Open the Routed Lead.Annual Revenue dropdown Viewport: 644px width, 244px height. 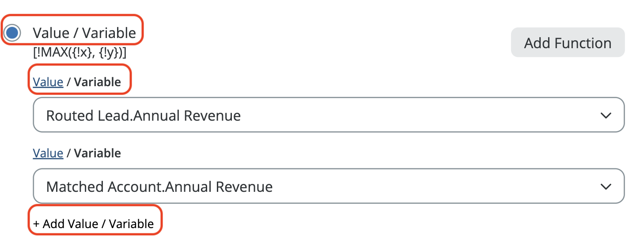click(328, 115)
